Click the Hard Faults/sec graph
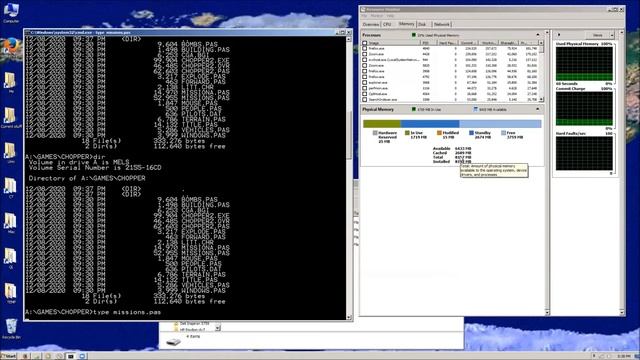The width and height of the screenshot is (640, 360). (x=584, y=153)
